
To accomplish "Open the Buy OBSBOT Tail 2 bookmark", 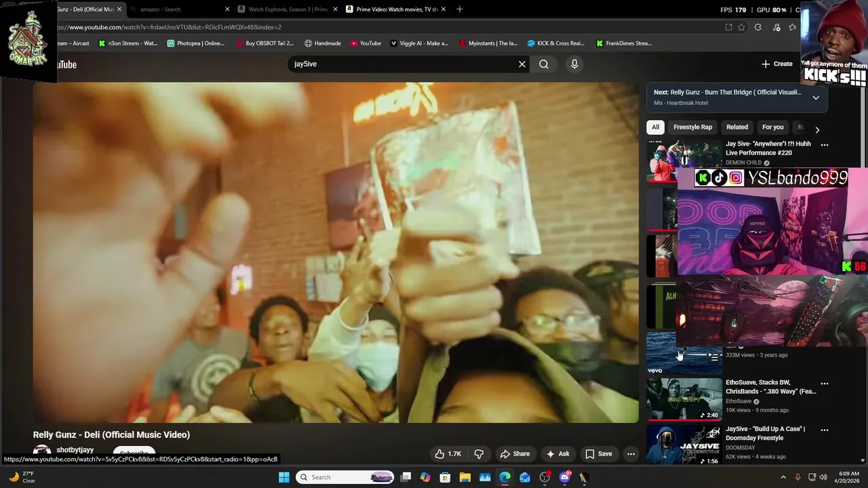I will tap(265, 43).
